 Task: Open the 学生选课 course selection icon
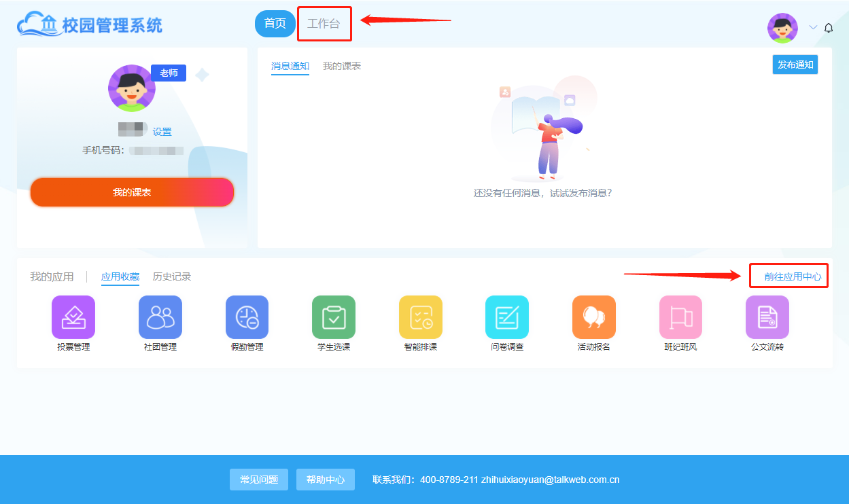[334, 317]
